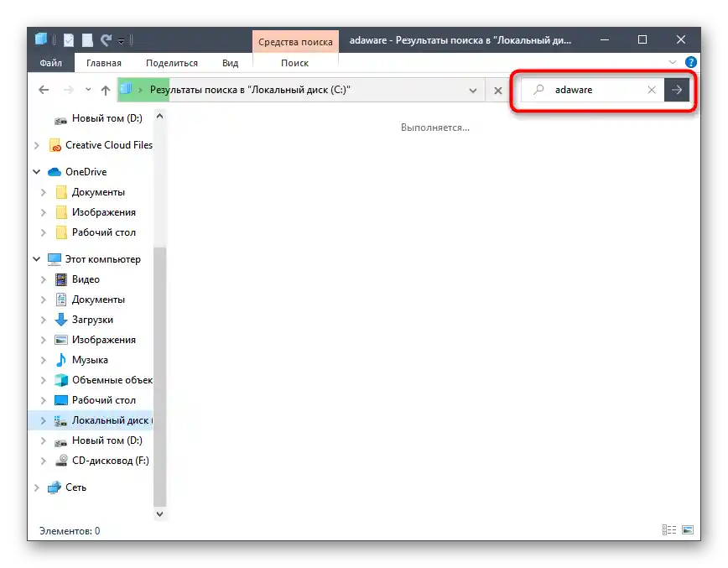Expand the Загрузки node
This screenshot has width=728, height=568.
coord(43,320)
